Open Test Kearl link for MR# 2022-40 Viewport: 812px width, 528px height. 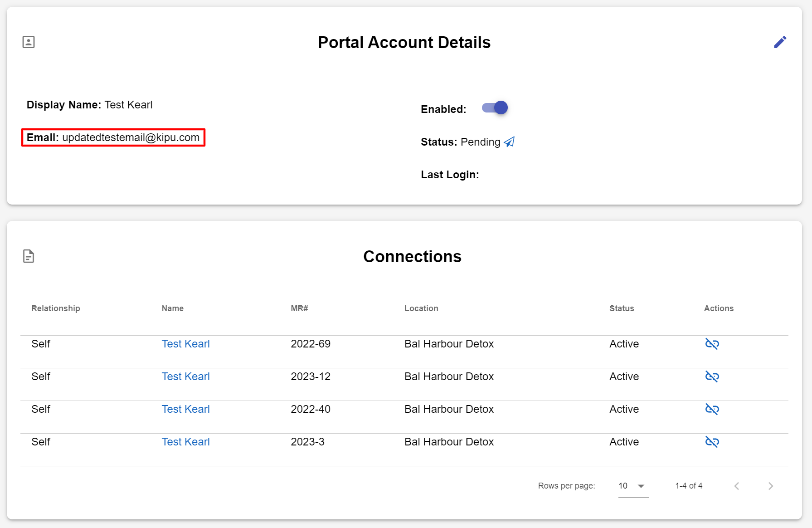pyautogui.click(x=185, y=409)
